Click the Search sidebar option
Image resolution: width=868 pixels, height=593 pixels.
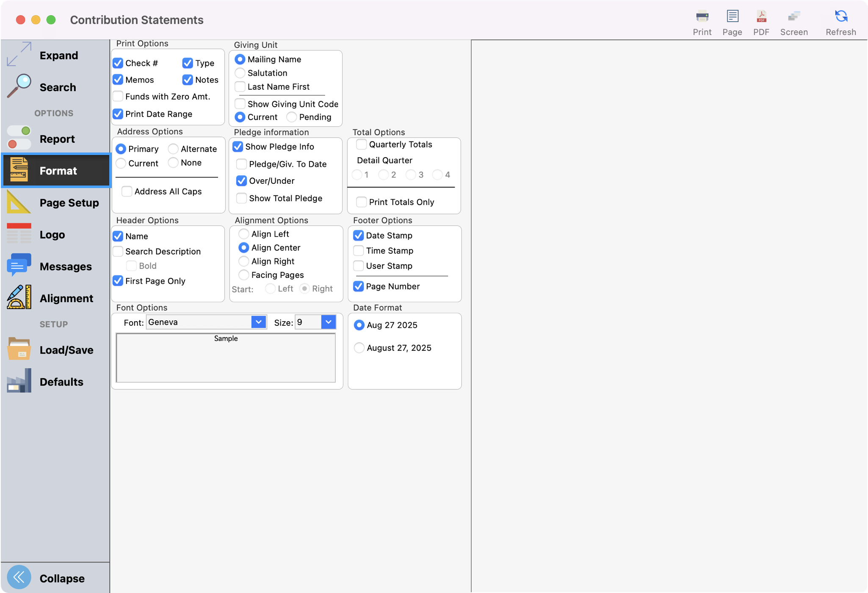[58, 87]
